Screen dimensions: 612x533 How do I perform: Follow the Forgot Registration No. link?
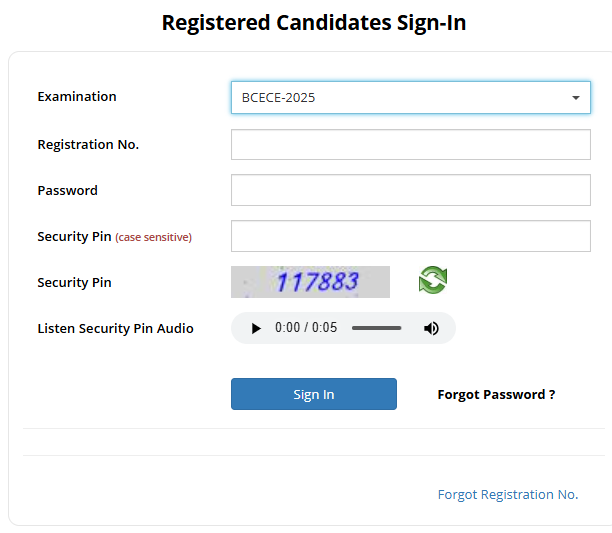pyautogui.click(x=508, y=494)
